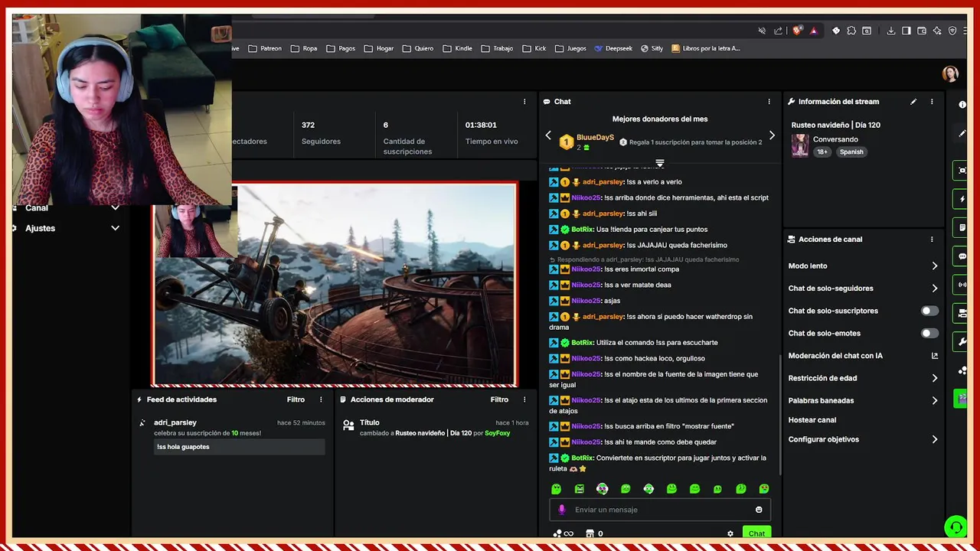
Task: Expand Restricción de edad options
Action: coord(935,378)
